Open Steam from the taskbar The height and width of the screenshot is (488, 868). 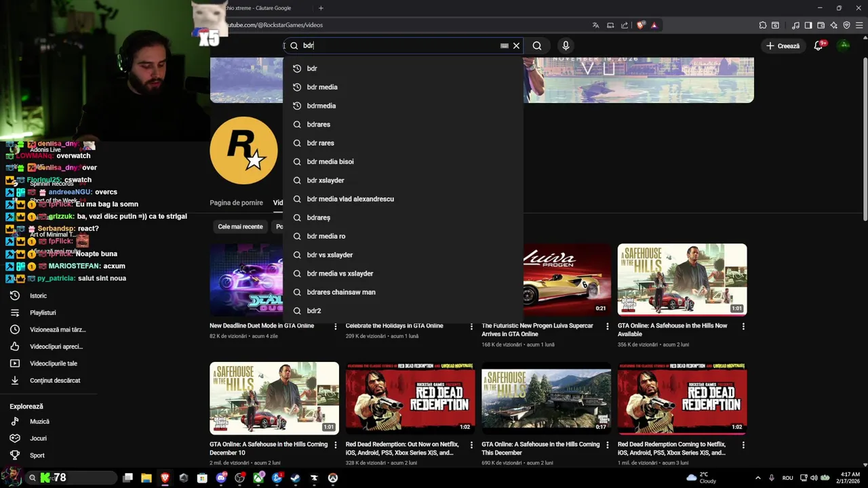coord(295,478)
